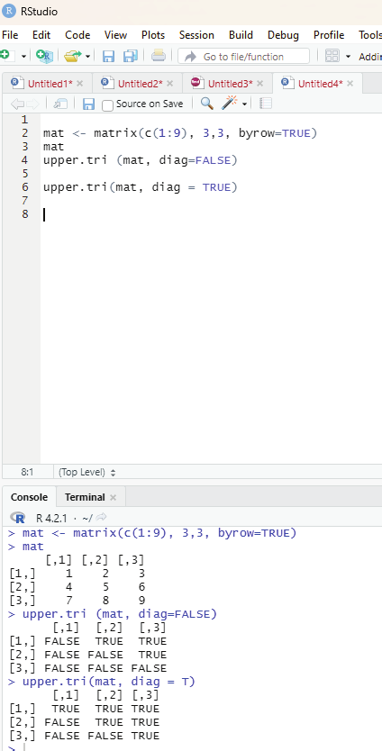Click the Compile Report notebook icon

265,103
